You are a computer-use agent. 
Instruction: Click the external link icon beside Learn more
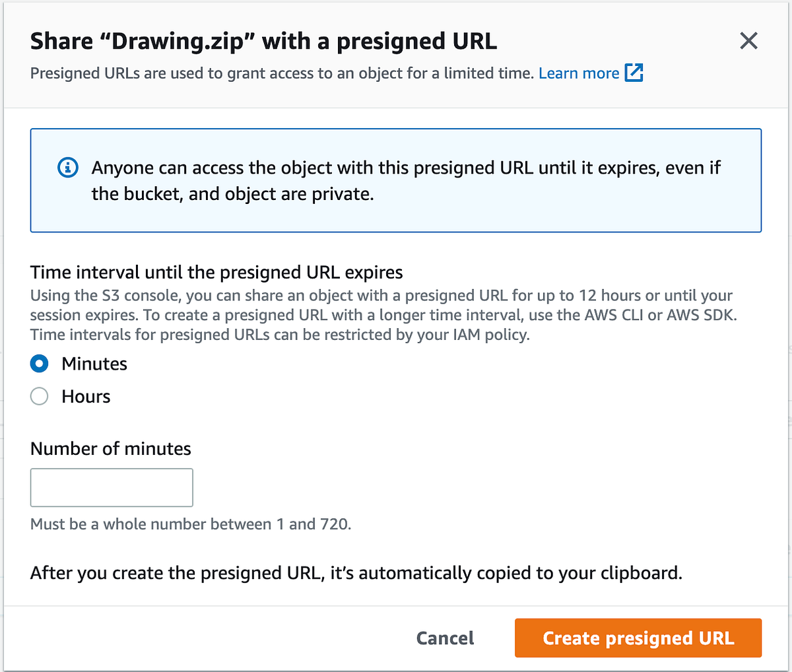point(634,73)
